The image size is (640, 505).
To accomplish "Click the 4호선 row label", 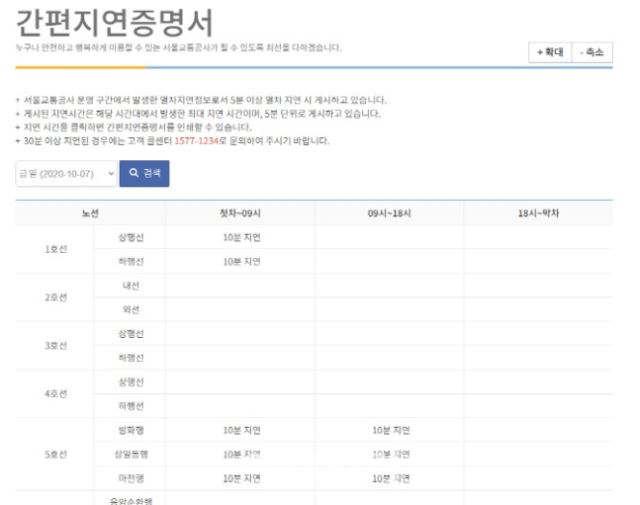I will (x=56, y=394).
